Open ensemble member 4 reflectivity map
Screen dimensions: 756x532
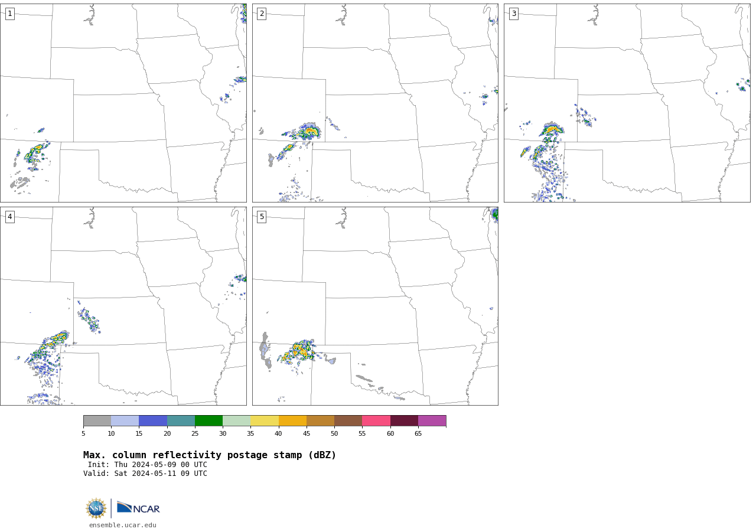click(x=123, y=306)
